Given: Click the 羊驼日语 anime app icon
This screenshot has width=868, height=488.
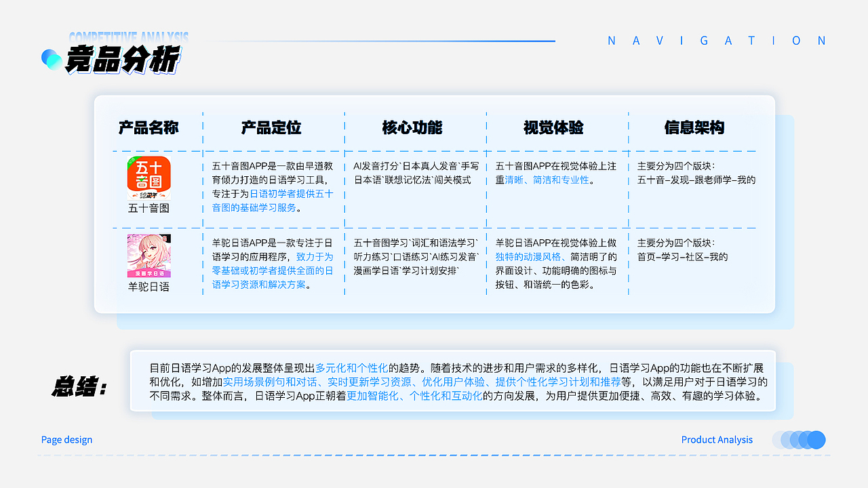Looking at the screenshot, I should 148,256.
